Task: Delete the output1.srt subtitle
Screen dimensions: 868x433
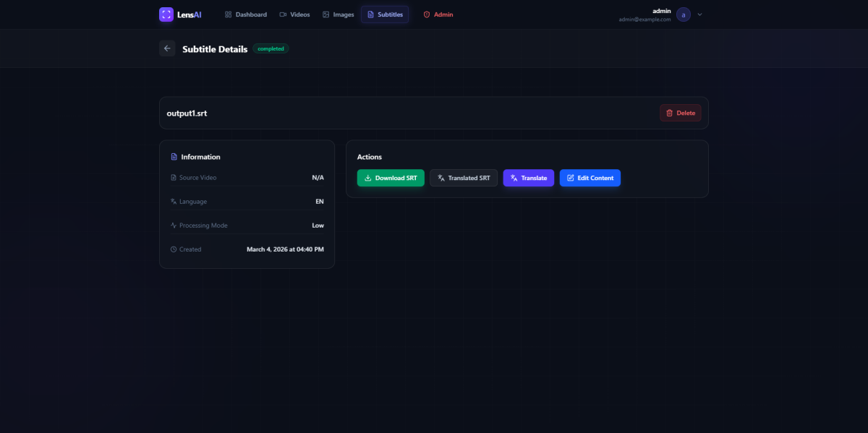Action: click(680, 113)
